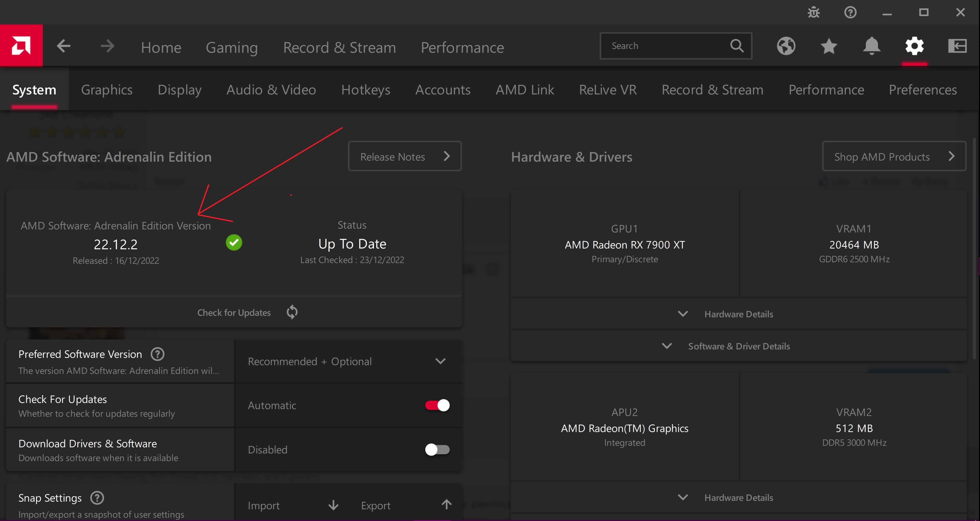Toggle the Check For Updates Automatic switch
The image size is (980, 521).
pyautogui.click(x=437, y=405)
